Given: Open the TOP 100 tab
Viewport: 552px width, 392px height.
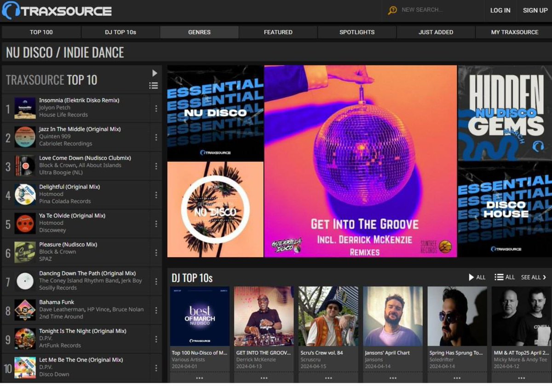Looking at the screenshot, I should coord(41,32).
